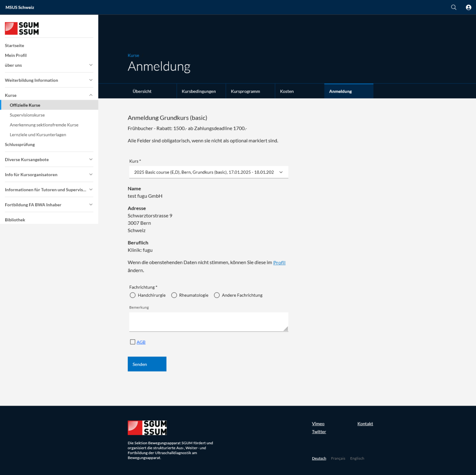Select the Handchirurgie radio button
The image size is (476, 475).
tap(133, 295)
